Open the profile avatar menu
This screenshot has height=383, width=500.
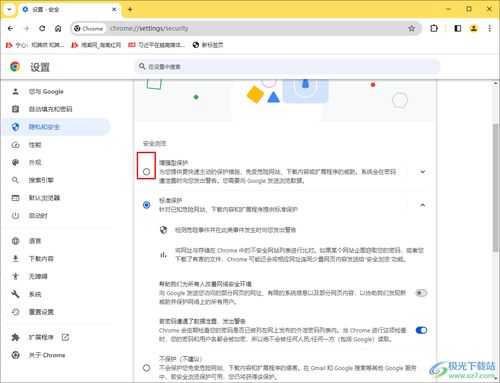474,28
